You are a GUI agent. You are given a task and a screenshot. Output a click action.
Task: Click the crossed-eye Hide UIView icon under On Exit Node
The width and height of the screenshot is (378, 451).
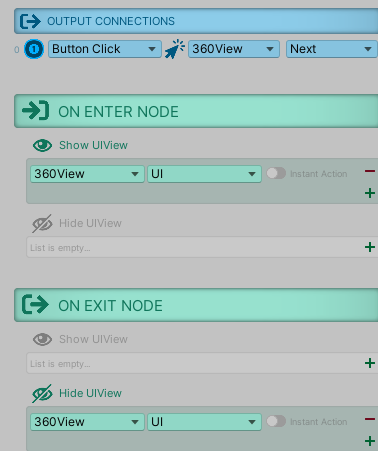(x=42, y=393)
